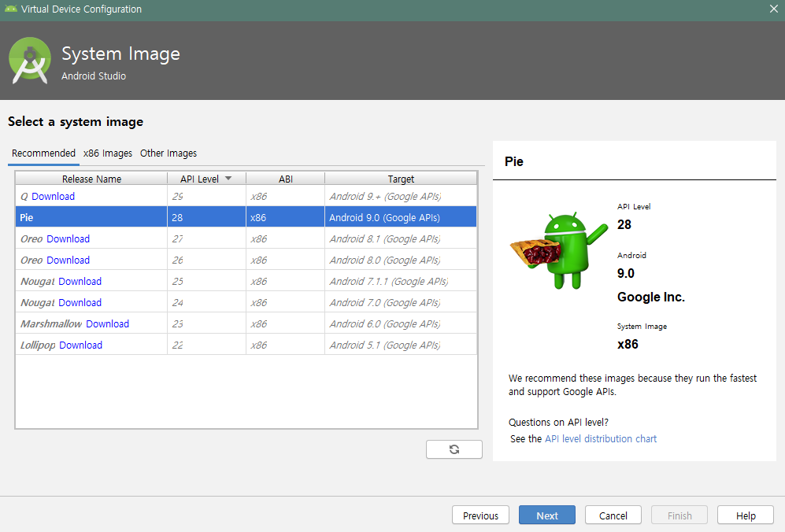785x532 pixels.
Task: Download the Lollipop system image
Action: [80, 345]
